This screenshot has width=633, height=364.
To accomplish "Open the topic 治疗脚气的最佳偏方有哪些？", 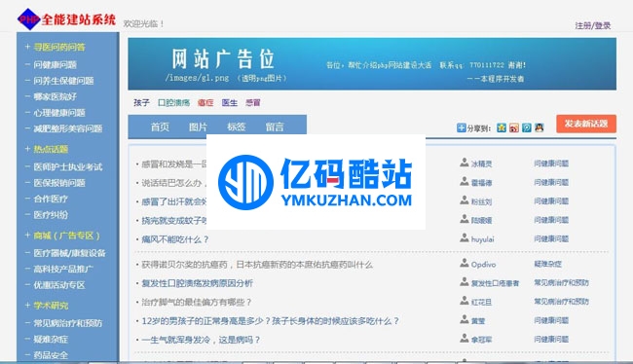I will tap(197, 302).
